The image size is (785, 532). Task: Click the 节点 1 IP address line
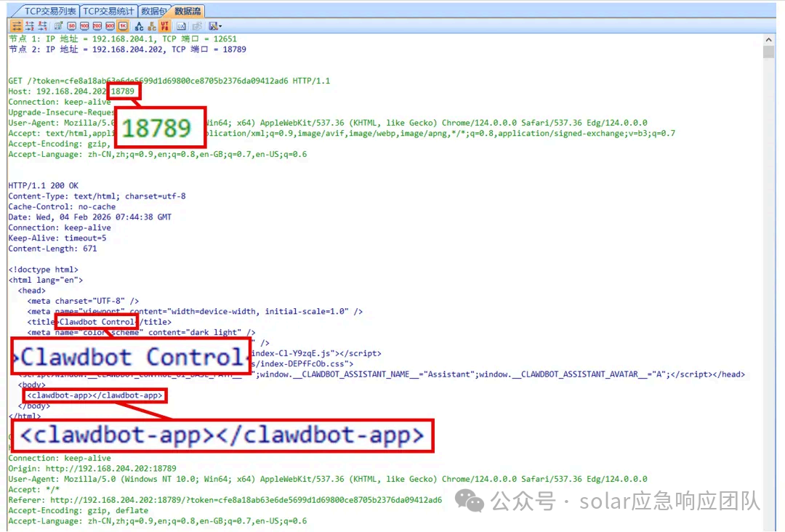[123, 39]
